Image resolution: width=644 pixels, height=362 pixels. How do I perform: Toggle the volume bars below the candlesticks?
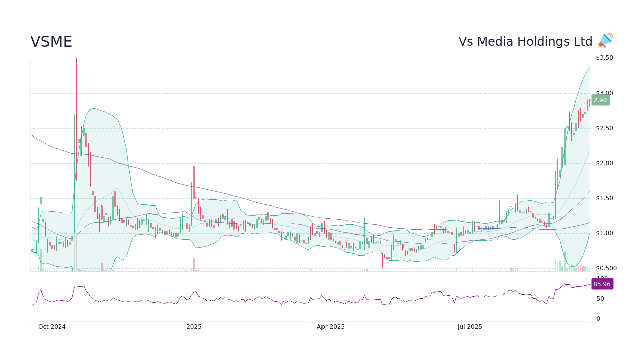558,265
